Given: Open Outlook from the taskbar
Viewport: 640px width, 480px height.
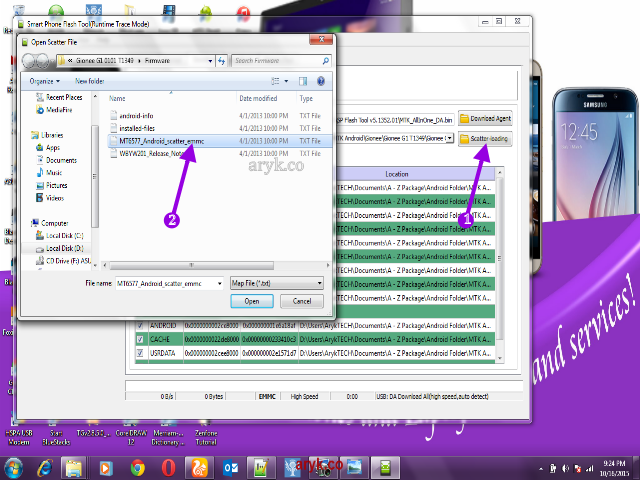Looking at the screenshot, I should click(x=231, y=468).
